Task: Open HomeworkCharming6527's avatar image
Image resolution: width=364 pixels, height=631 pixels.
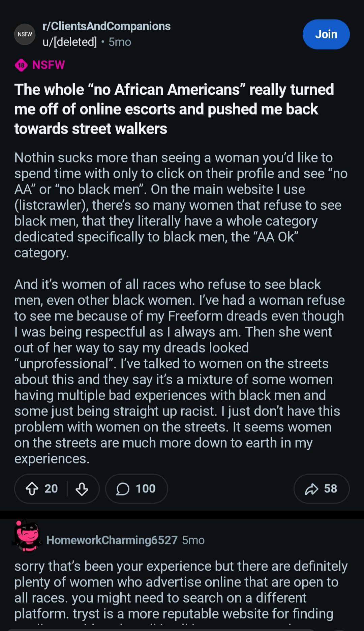Action: [x=28, y=537]
